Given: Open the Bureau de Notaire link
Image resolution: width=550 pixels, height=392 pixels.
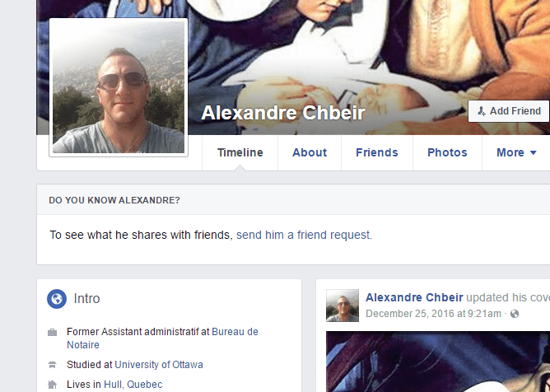Looking at the screenshot, I should pyautogui.click(x=162, y=338).
